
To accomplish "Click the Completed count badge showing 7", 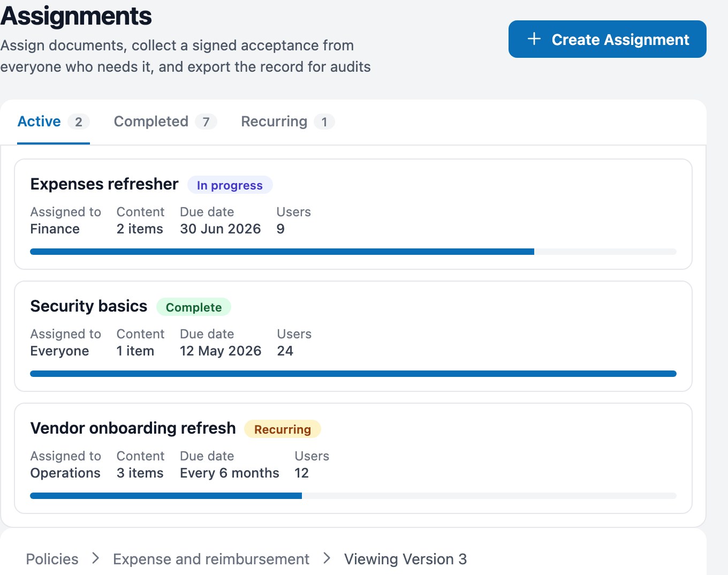I will (x=206, y=122).
